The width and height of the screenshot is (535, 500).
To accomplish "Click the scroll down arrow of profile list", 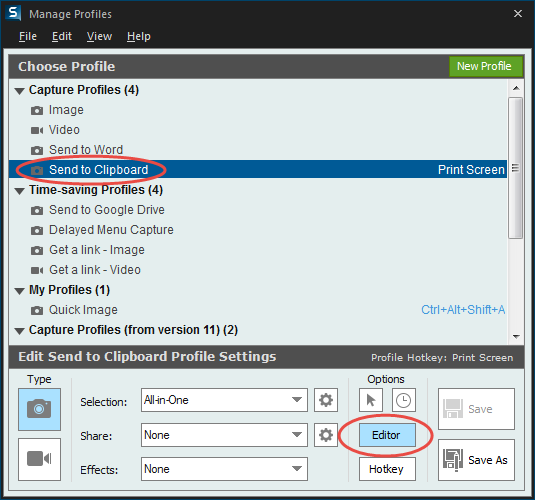I will point(516,337).
